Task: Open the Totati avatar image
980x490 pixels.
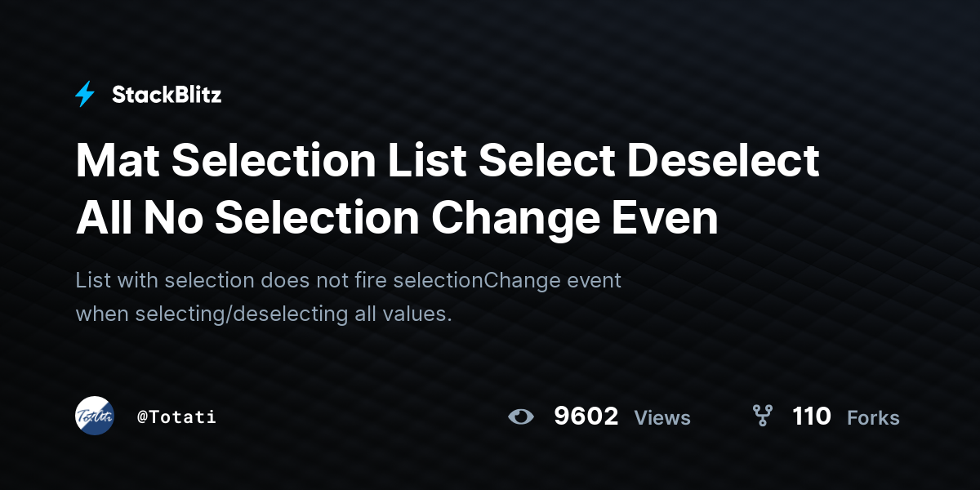Action: coord(95,416)
